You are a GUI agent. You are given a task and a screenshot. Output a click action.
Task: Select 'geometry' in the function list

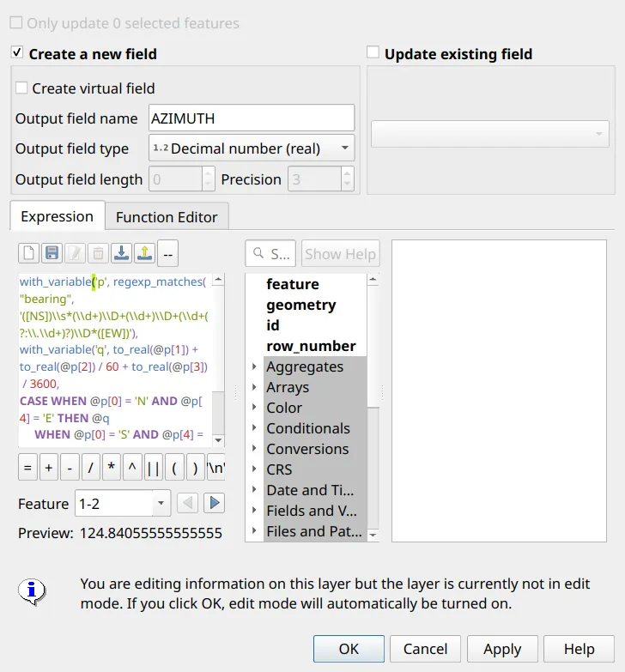301,305
